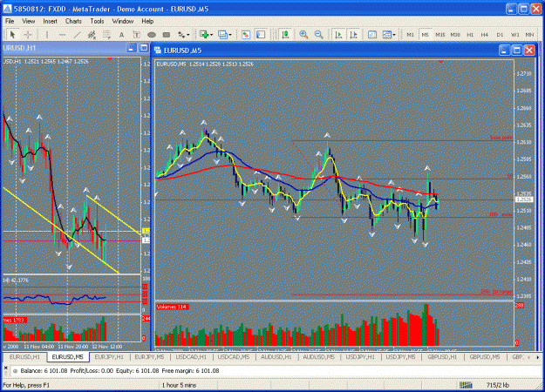Switch to MN timeframe
This screenshot has width=545, height=392.
pyautogui.click(x=529, y=35)
